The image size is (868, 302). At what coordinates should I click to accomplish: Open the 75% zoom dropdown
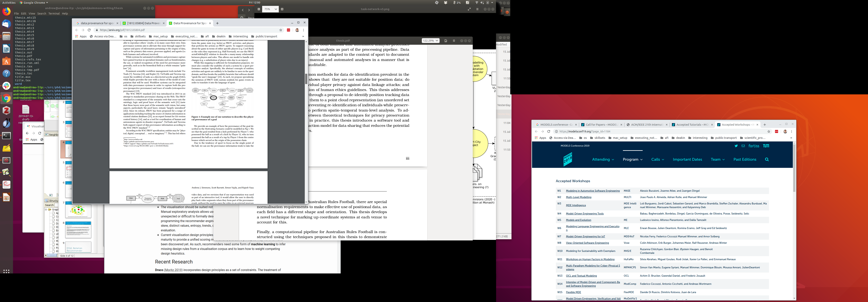pos(270,9)
